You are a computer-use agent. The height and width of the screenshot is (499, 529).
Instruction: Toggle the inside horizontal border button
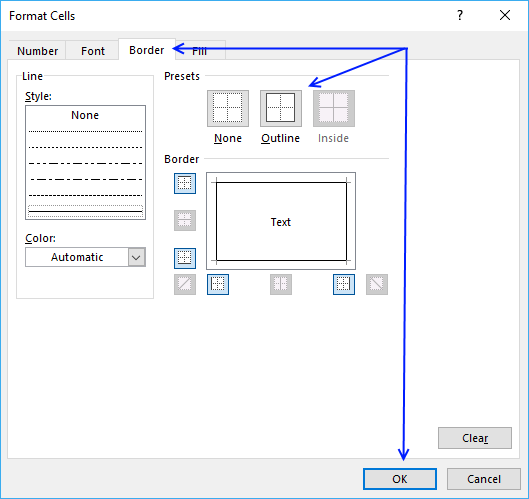(x=185, y=220)
